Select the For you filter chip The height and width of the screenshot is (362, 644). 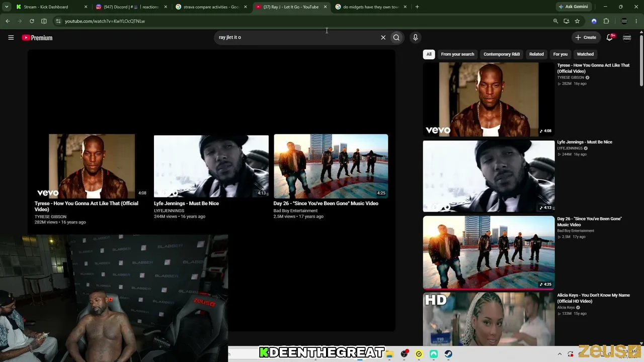(560, 54)
